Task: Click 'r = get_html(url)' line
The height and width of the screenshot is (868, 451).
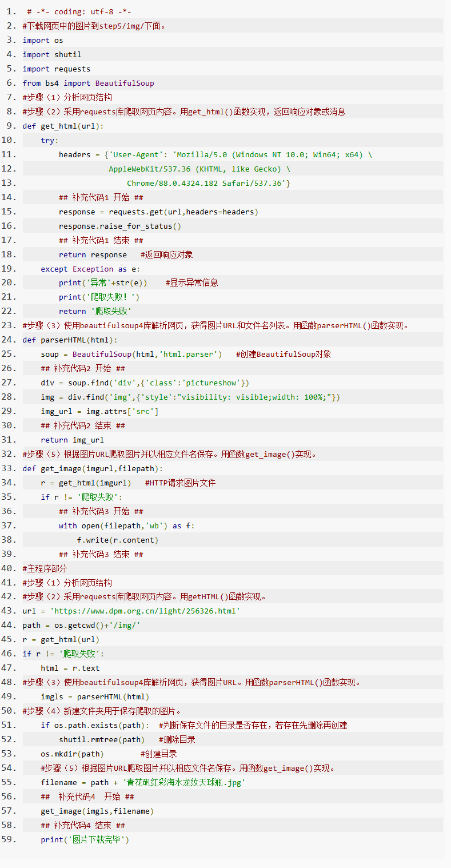Action: 61,639
